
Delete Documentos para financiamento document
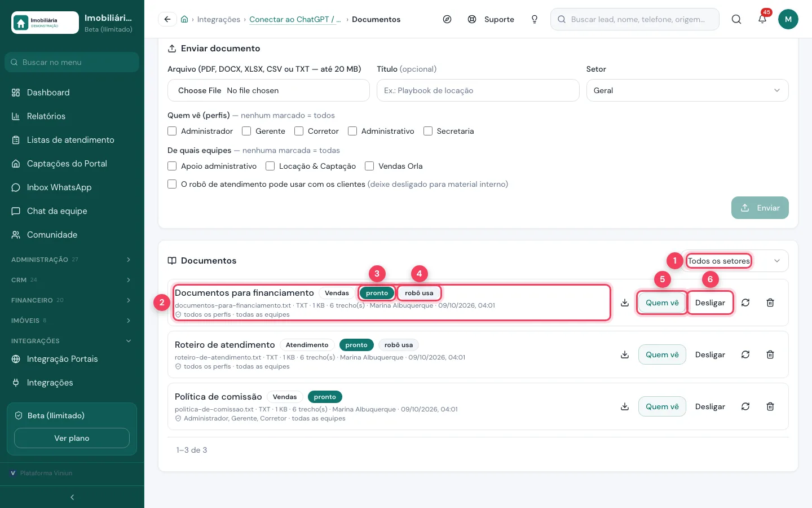point(770,303)
